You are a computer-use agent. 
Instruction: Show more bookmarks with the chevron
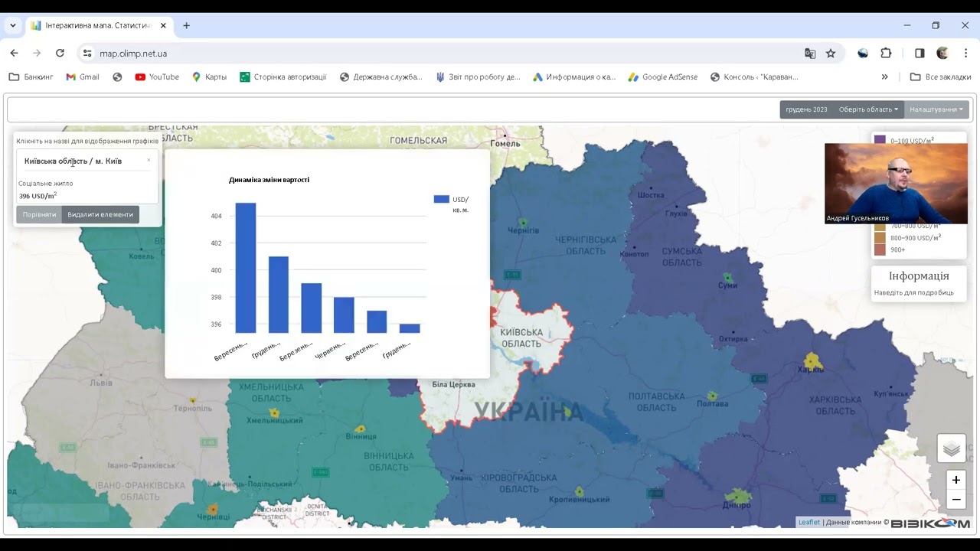(885, 77)
